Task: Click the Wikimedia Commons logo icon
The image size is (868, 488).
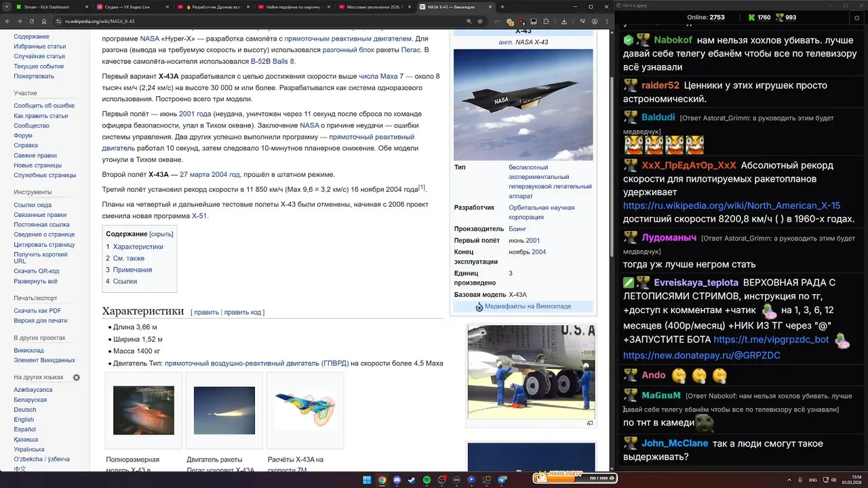Action: 479,306
